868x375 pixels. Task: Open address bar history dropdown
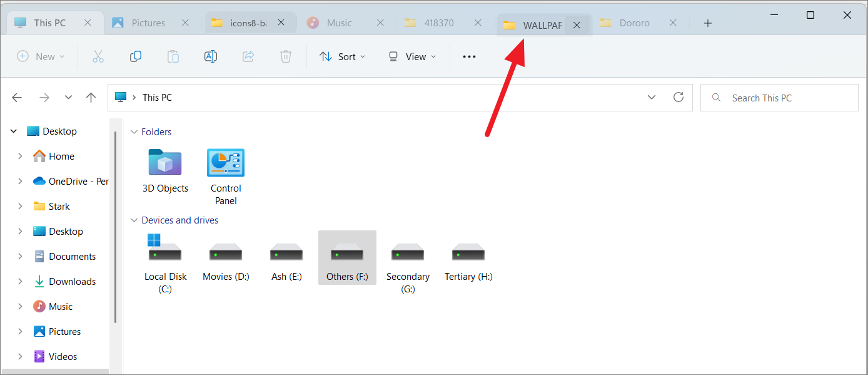pos(652,97)
